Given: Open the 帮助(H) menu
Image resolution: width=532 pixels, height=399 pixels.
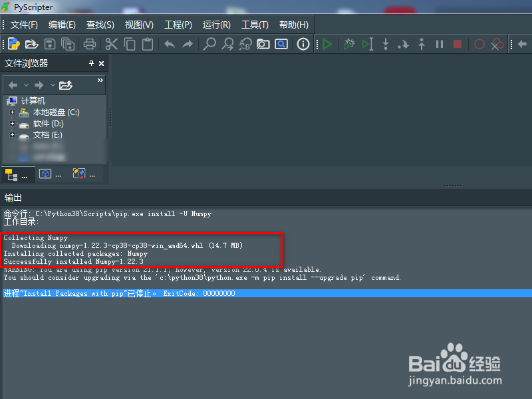Looking at the screenshot, I should pos(294,25).
